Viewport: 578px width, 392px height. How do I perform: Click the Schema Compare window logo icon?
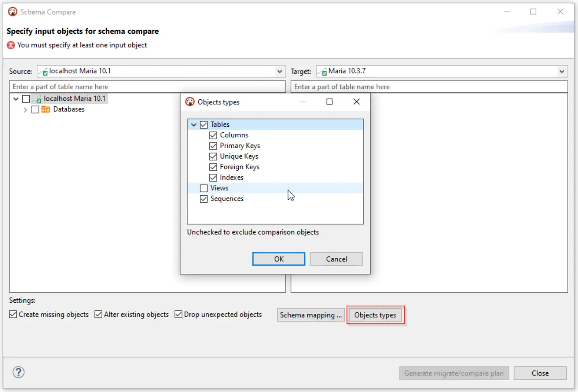click(x=13, y=12)
